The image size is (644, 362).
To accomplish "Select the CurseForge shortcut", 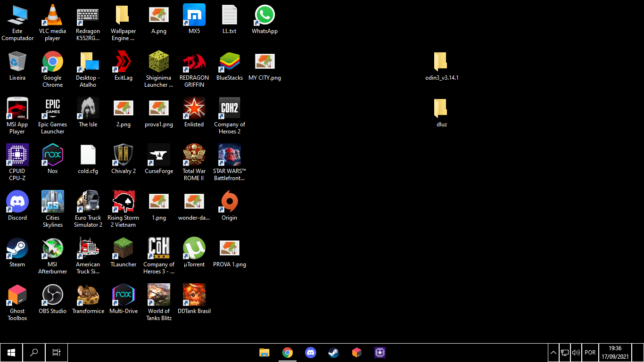I will 159,159.
